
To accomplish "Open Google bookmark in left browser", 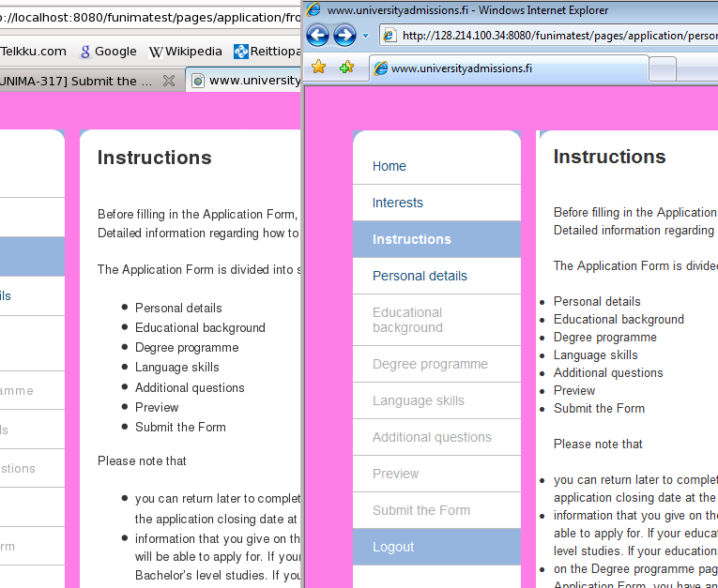I will [x=108, y=52].
